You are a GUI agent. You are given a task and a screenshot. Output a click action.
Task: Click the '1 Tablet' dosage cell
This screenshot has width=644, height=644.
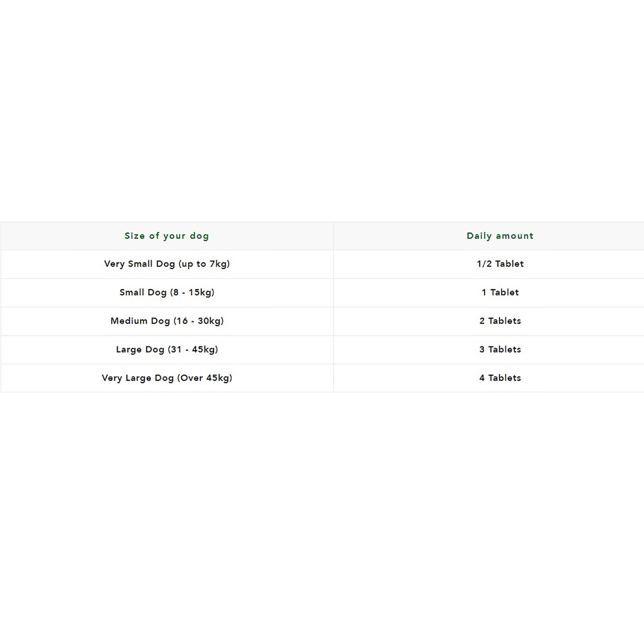tap(500, 293)
